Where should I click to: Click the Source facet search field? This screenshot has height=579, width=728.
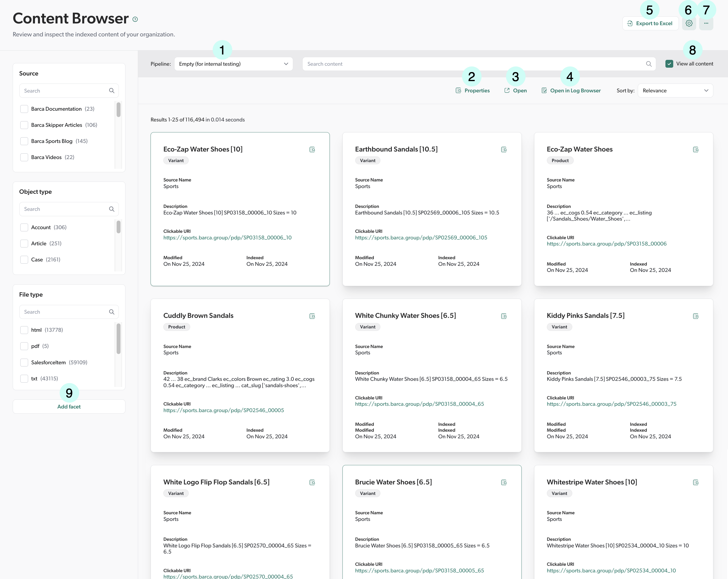(x=69, y=91)
